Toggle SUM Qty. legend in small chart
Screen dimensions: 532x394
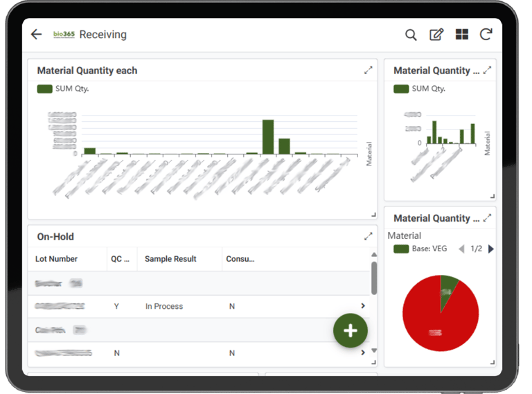click(419, 89)
